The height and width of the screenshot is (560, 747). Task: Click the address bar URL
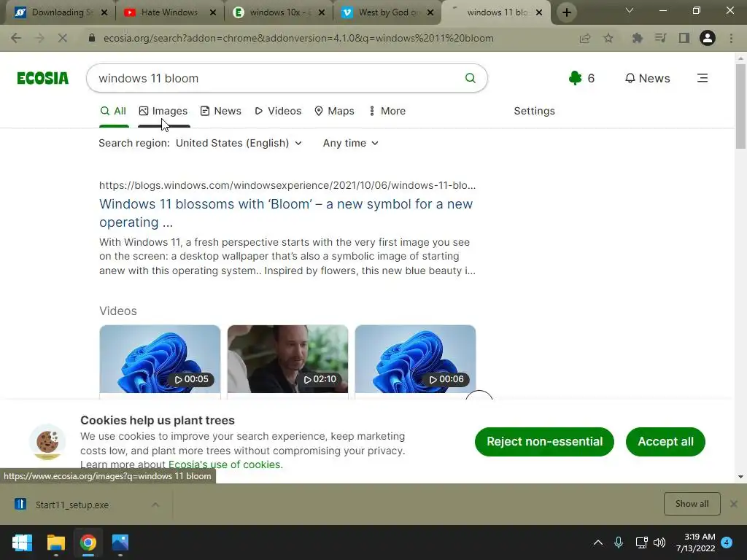[298, 38]
